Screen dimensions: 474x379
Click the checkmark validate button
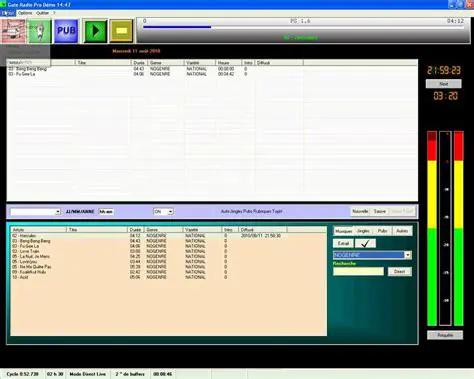[x=365, y=243]
